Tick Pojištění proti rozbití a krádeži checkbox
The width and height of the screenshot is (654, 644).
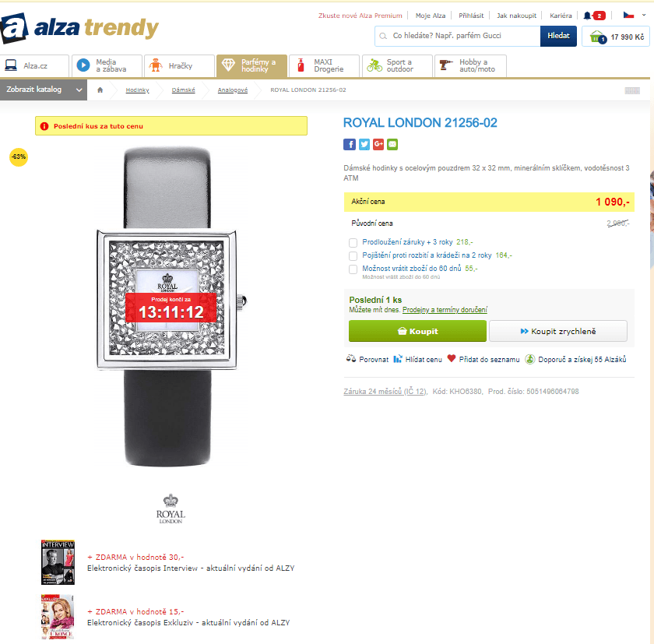[353, 255]
